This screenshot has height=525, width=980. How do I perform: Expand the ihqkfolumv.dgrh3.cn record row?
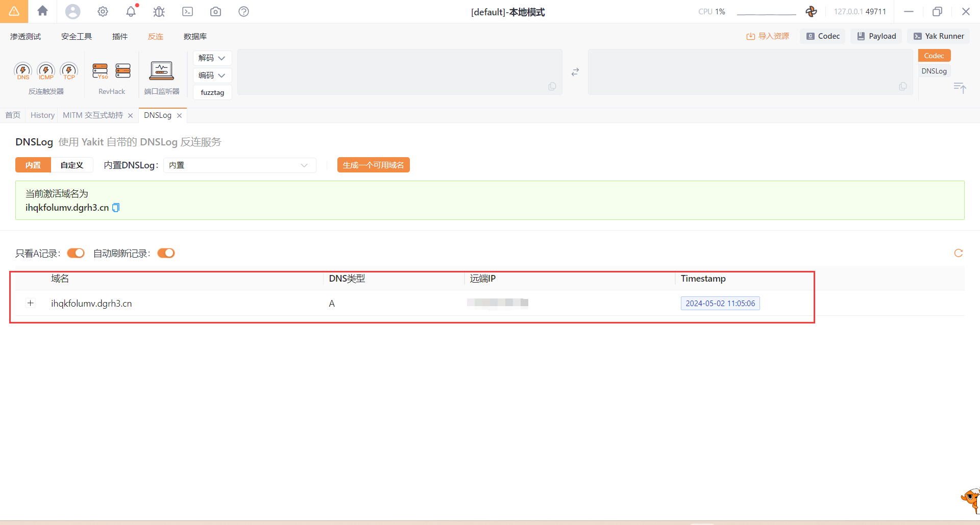coord(31,304)
